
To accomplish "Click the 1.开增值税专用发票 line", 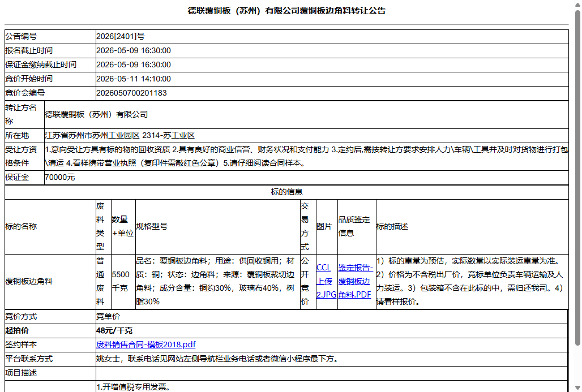I will tap(134, 387).
